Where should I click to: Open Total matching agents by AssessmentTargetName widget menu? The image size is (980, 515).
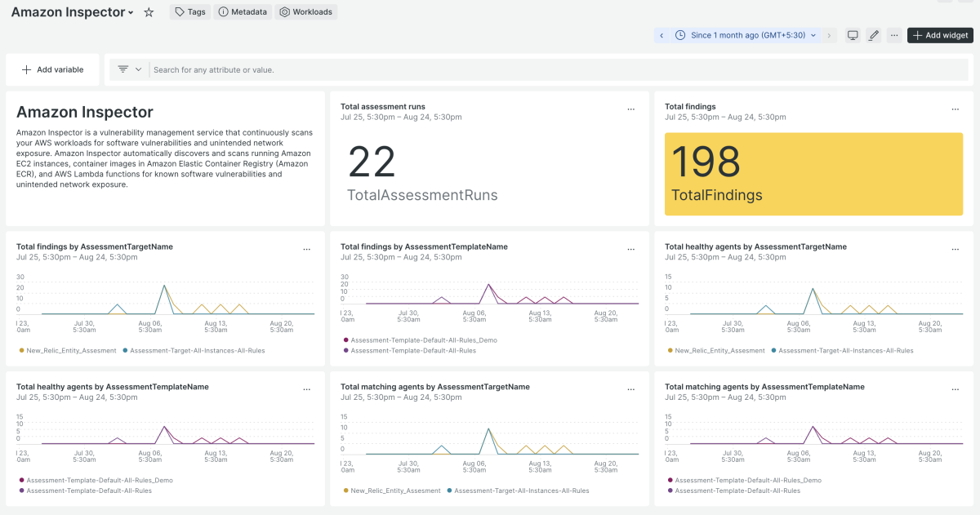[630, 390]
